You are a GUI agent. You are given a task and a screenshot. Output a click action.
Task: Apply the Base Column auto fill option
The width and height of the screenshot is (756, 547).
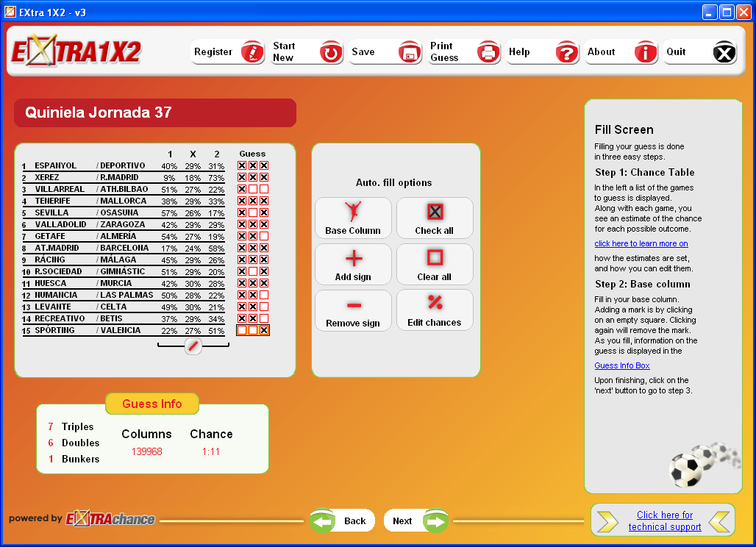(353, 218)
